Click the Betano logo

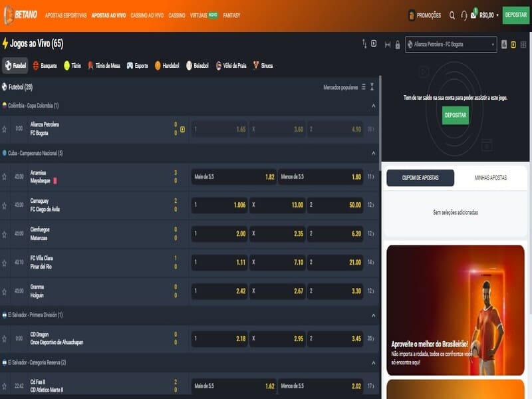21,15
